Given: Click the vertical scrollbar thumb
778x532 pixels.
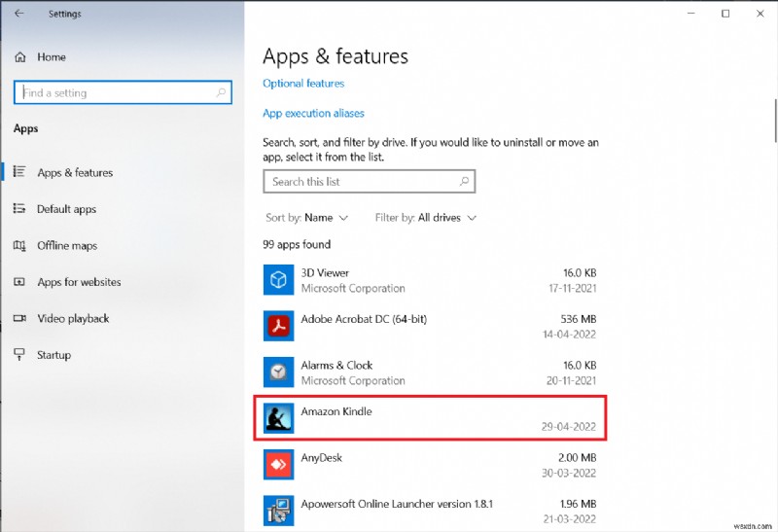Looking at the screenshot, I should (775, 121).
